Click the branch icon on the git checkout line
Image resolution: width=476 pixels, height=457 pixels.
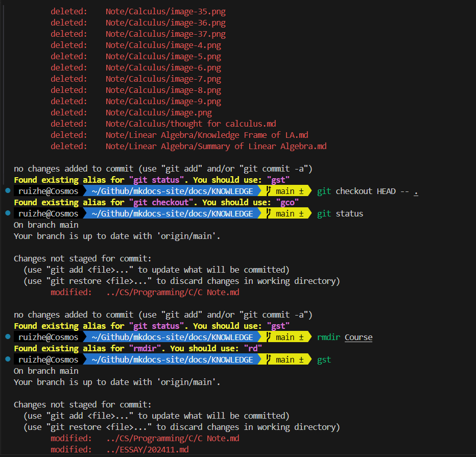coord(268,191)
